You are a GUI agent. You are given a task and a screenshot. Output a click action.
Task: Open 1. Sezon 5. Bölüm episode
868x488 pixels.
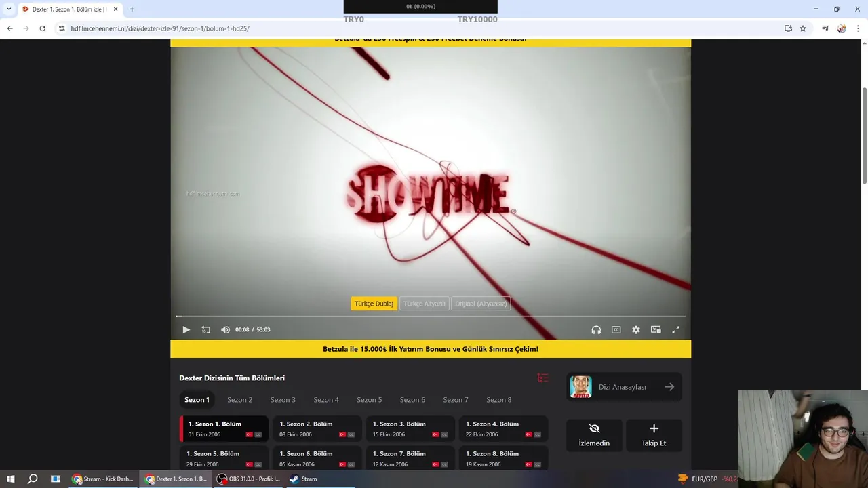[x=224, y=458]
